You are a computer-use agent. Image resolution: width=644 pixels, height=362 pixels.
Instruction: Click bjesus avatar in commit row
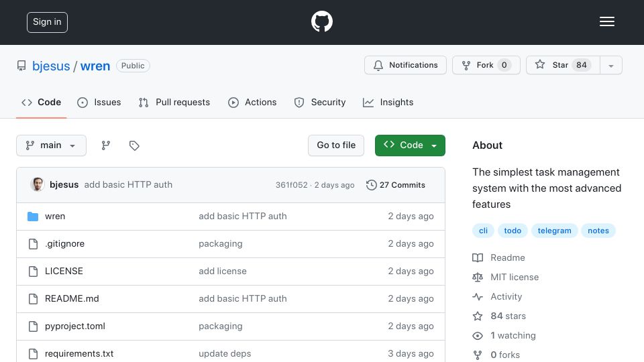point(38,185)
